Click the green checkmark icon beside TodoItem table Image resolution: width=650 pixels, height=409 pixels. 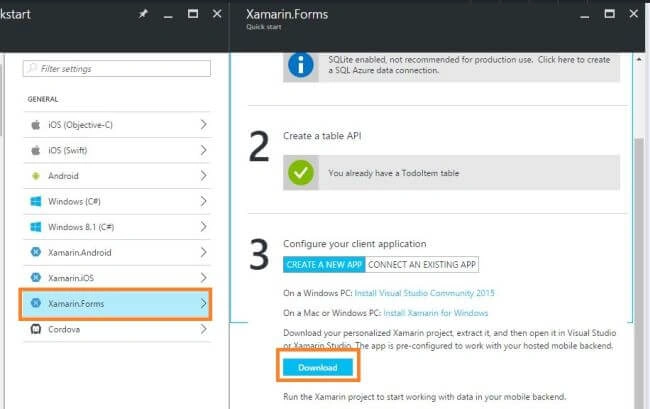pos(301,173)
